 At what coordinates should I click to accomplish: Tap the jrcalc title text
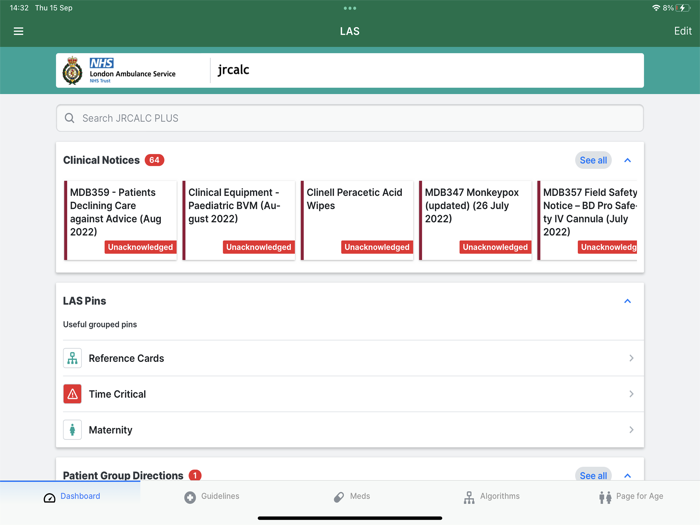click(233, 70)
